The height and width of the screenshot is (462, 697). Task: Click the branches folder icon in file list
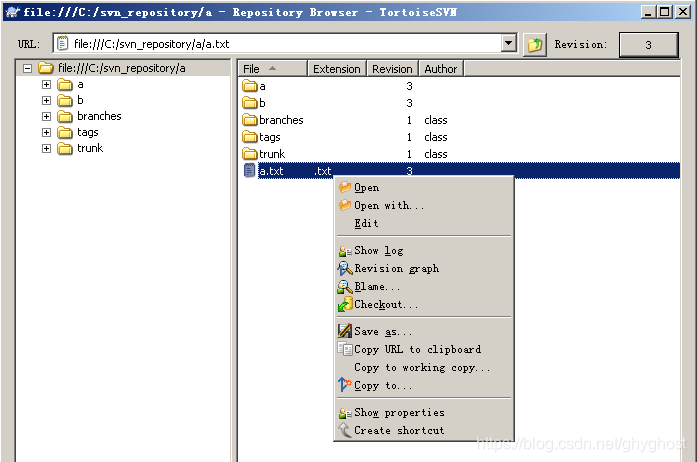(x=250, y=120)
